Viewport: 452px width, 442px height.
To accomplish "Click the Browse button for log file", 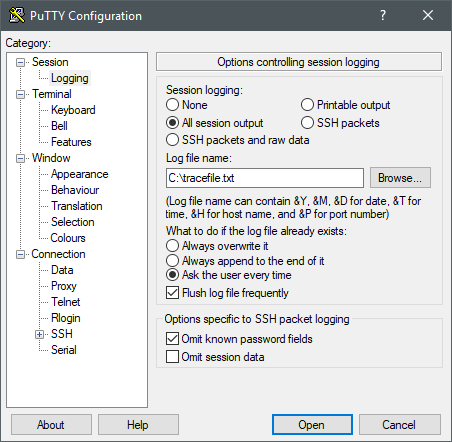I will [400, 178].
